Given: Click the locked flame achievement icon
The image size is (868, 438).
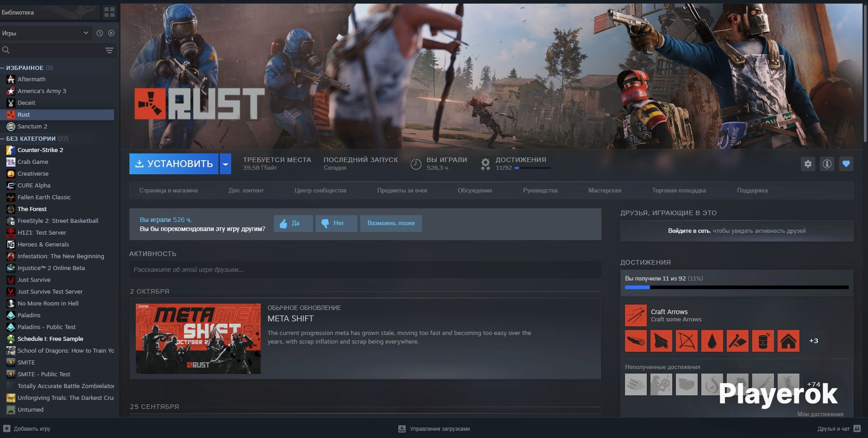Looking at the screenshot, I should coord(712,384).
